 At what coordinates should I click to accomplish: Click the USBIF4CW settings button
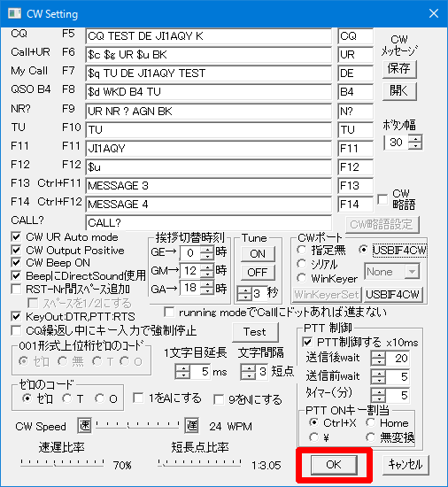[x=393, y=295]
